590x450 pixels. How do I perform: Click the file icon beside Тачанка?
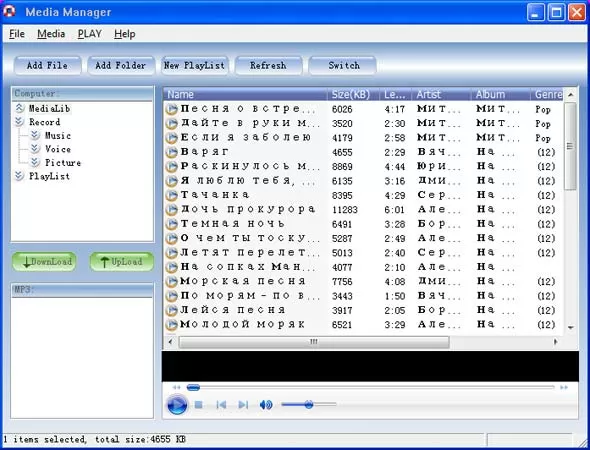pos(172,195)
